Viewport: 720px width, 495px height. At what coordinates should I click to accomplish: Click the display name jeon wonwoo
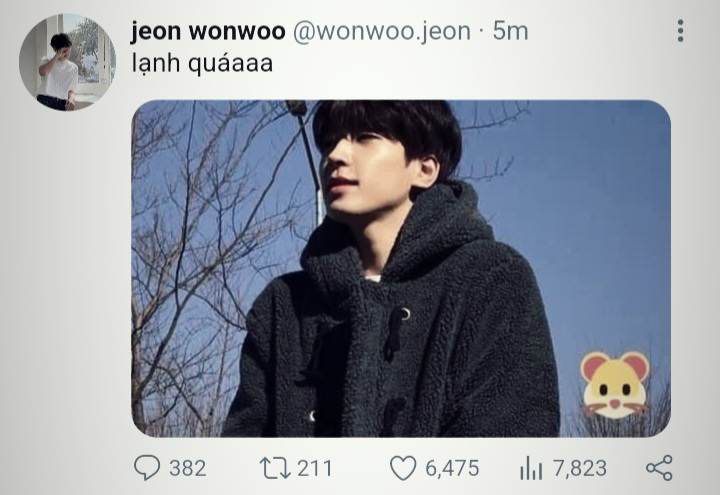208,31
